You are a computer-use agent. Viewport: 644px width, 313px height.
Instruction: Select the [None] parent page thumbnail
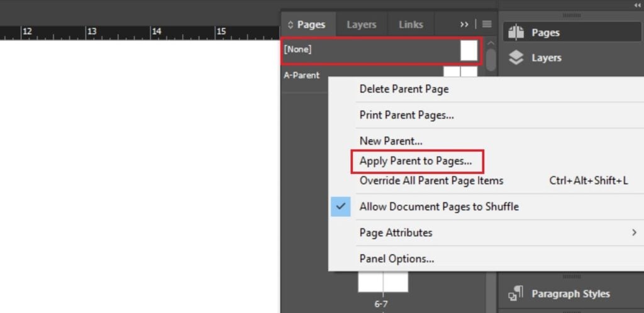[469, 50]
